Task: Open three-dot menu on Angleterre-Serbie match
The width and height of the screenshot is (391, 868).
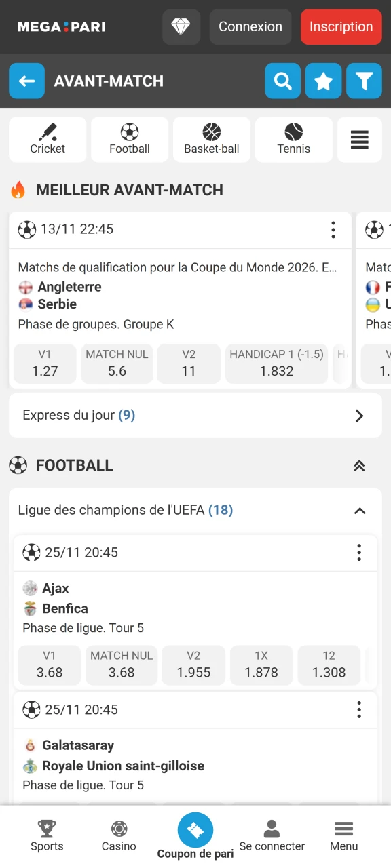Action: (x=333, y=230)
